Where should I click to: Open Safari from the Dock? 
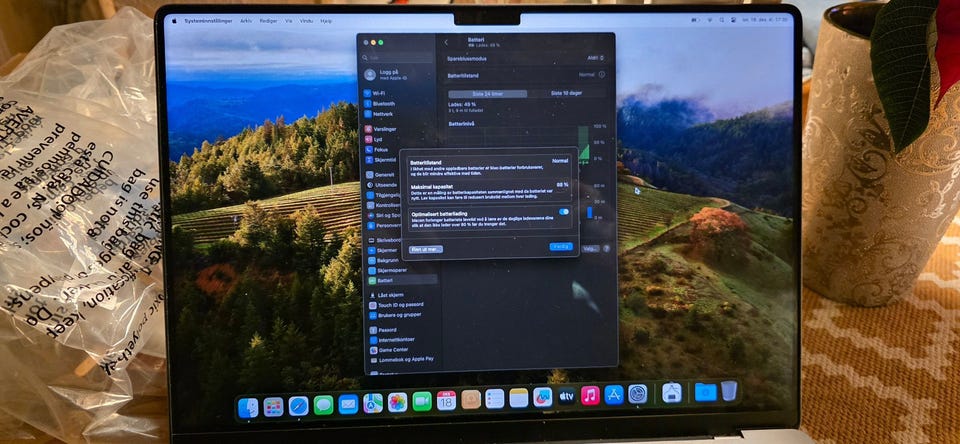coord(298,406)
